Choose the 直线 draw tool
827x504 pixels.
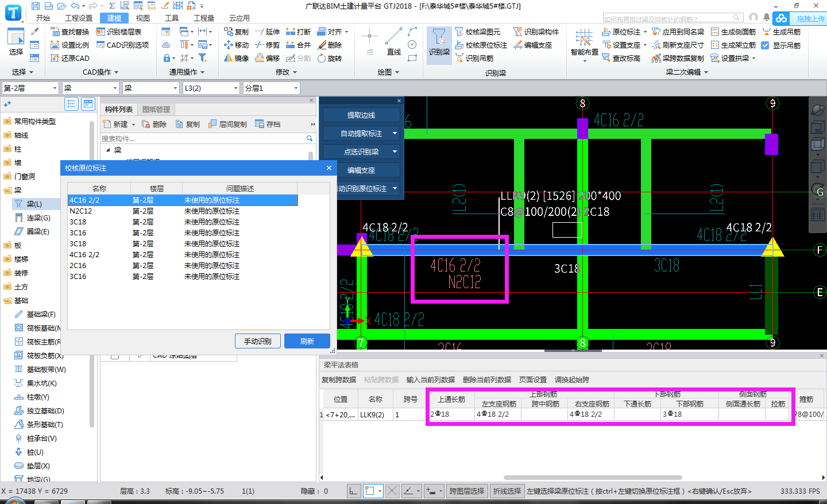[x=393, y=42]
